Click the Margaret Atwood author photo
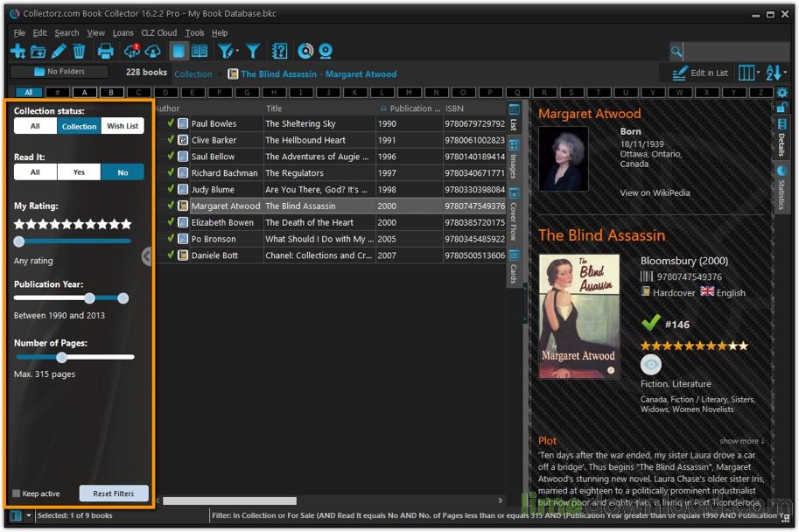799x532 pixels. pyautogui.click(x=564, y=158)
